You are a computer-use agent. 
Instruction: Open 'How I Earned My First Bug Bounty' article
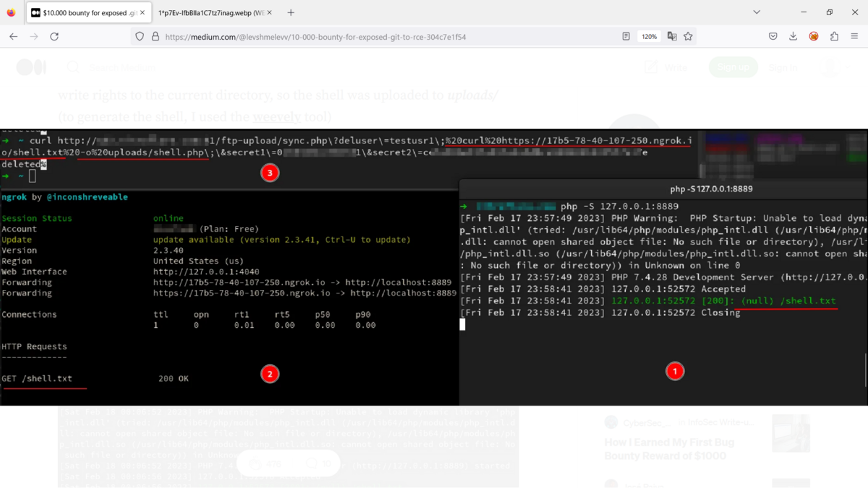(x=669, y=448)
